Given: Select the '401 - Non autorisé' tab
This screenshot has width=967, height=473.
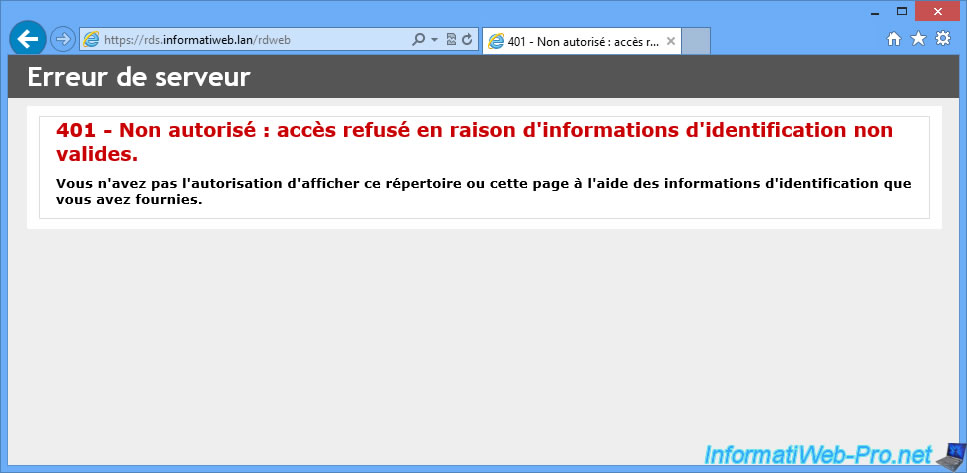Looking at the screenshot, I should 582,41.
